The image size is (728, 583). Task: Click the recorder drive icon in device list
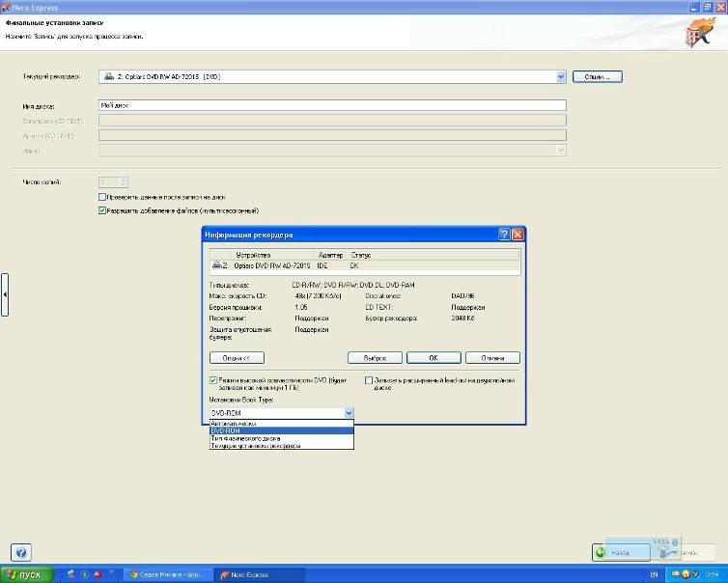[x=216, y=264]
